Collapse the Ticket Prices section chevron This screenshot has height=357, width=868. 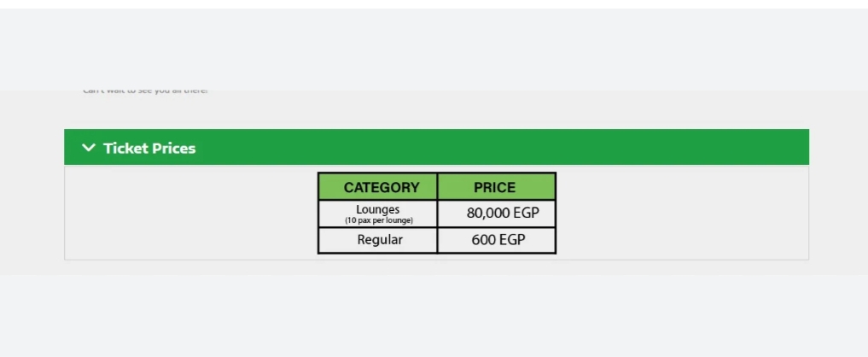88,148
